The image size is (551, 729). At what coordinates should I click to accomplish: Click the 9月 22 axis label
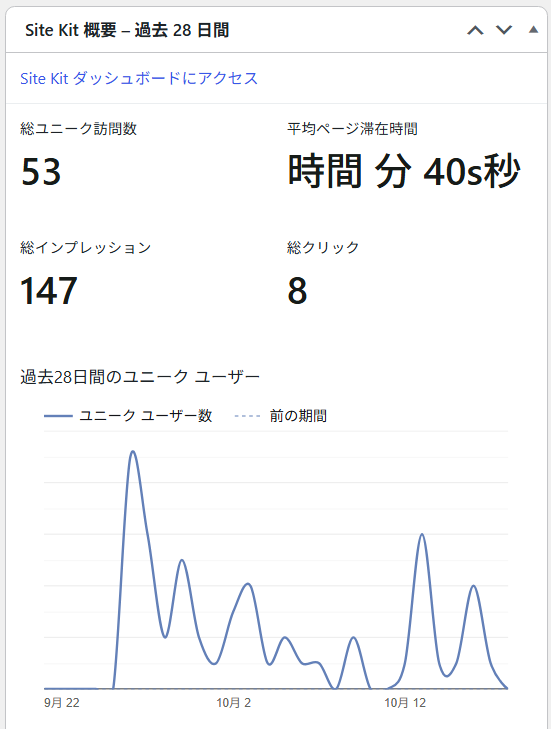(x=62, y=702)
